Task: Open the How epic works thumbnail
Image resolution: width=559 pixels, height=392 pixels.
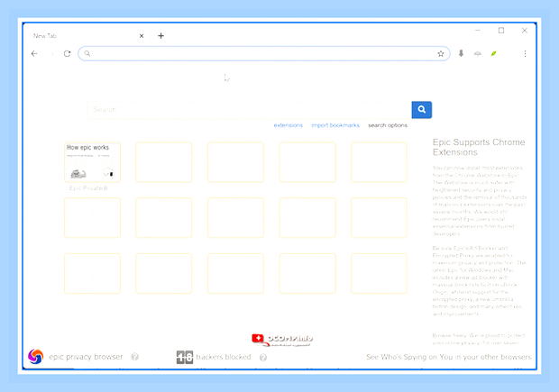Action: click(92, 162)
